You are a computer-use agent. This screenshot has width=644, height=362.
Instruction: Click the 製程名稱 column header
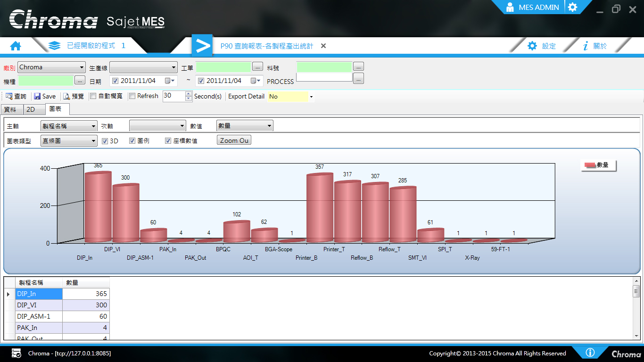coord(39,282)
